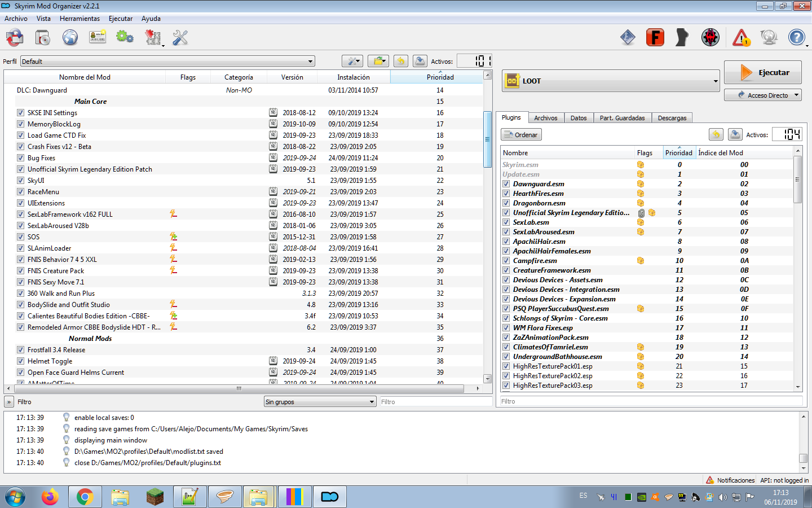
Task: Launch the BodySlide silhouette shortcut
Action: pos(682,37)
